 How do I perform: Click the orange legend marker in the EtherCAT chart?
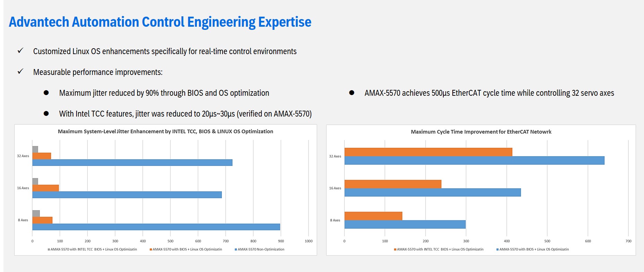pyautogui.click(x=395, y=249)
